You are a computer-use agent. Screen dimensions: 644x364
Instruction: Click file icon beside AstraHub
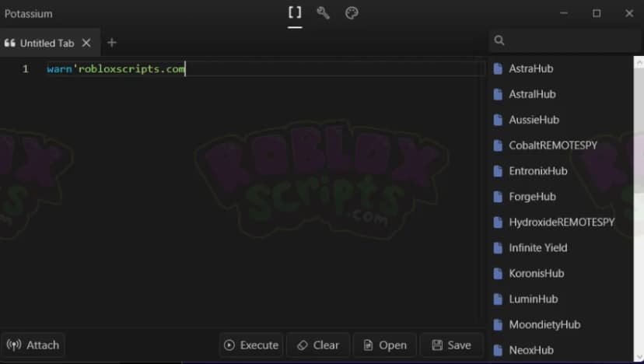click(x=498, y=68)
